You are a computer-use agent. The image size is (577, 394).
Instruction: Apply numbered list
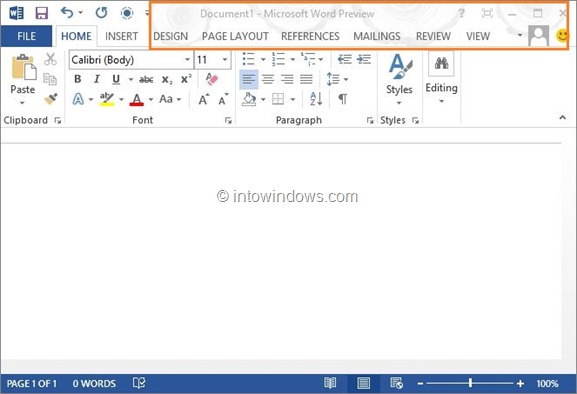(x=278, y=59)
